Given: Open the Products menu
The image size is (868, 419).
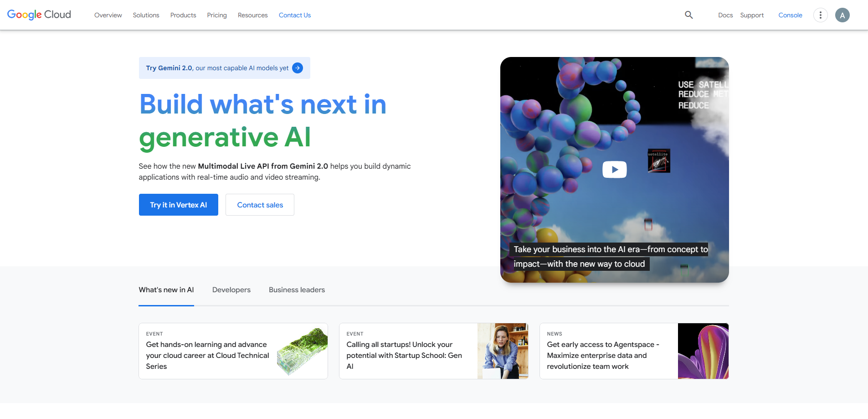Looking at the screenshot, I should pyautogui.click(x=183, y=15).
